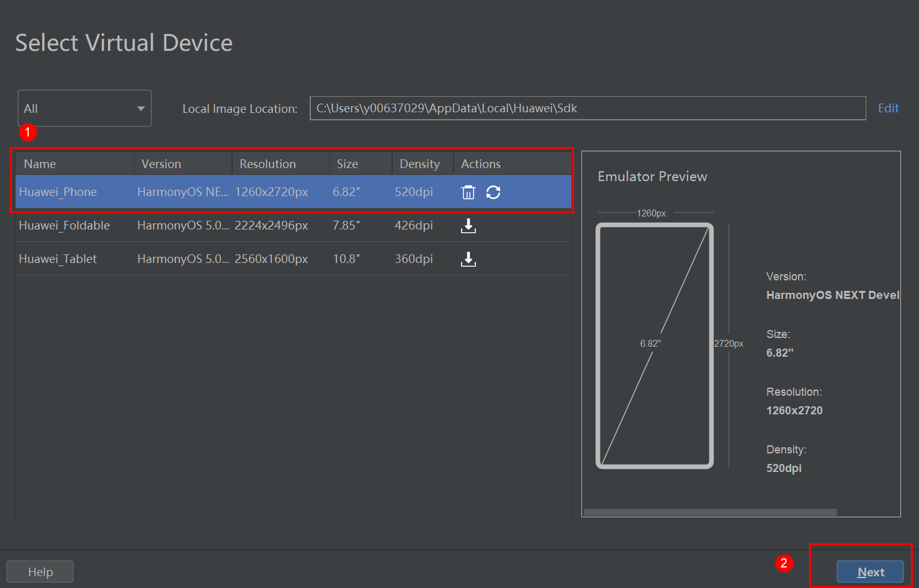Screen dimensions: 919x588
Task: Sort by the Name column header
Action: coord(75,164)
